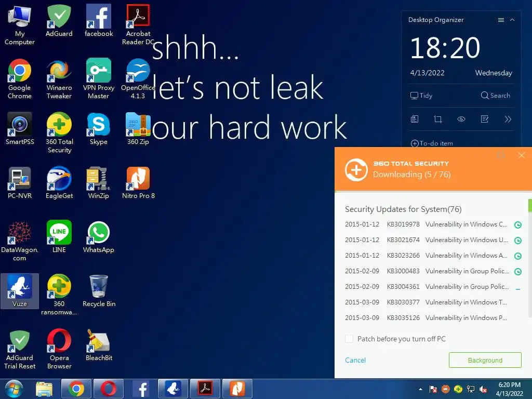Image resolution: width=532 pixels, height=399 pixels.
Task: Select the OpenOffice 4.1.3 shortcut
Action: [138, 79]
